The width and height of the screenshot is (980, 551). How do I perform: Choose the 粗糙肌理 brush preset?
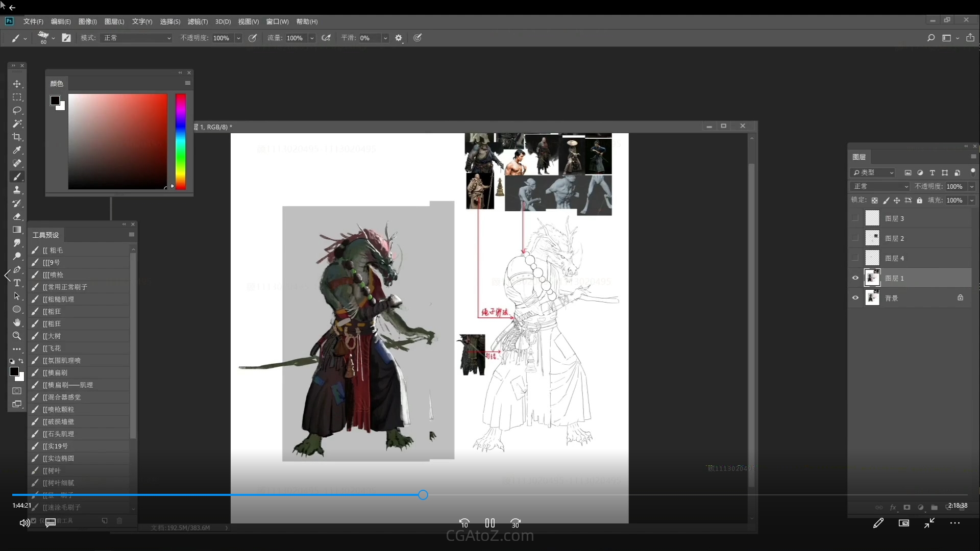[61, 299]
